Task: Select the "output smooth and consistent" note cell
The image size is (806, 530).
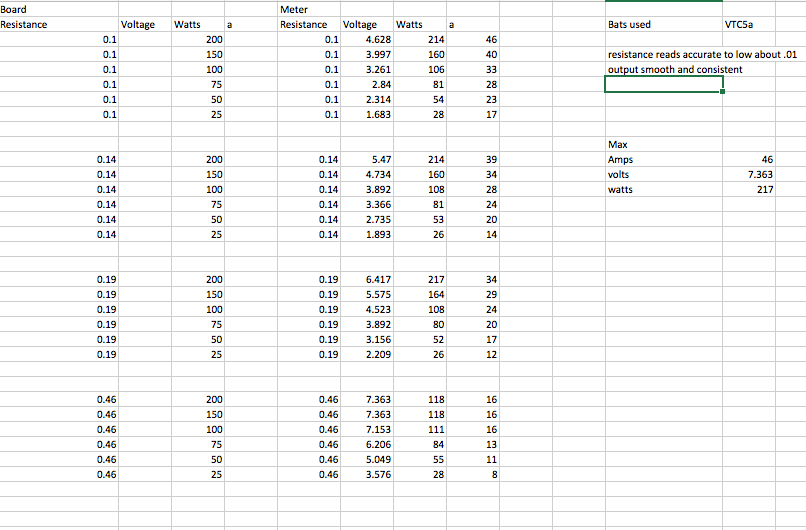Action: point(662,69)
